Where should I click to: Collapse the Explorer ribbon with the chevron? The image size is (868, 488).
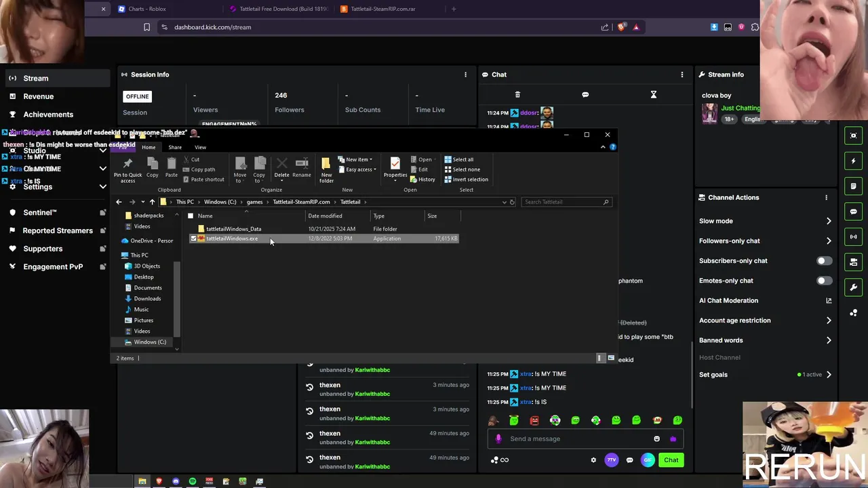pyautogui.click(x=603, y=147)
